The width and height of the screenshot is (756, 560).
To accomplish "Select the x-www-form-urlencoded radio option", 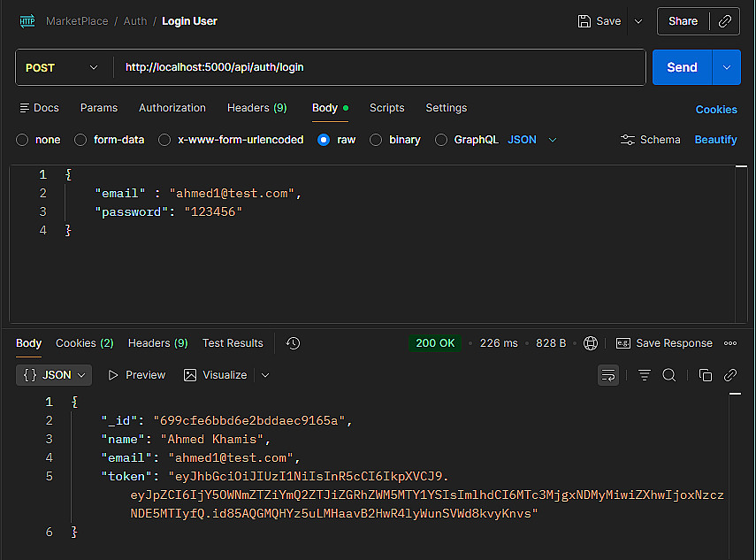I will (164, 140).
